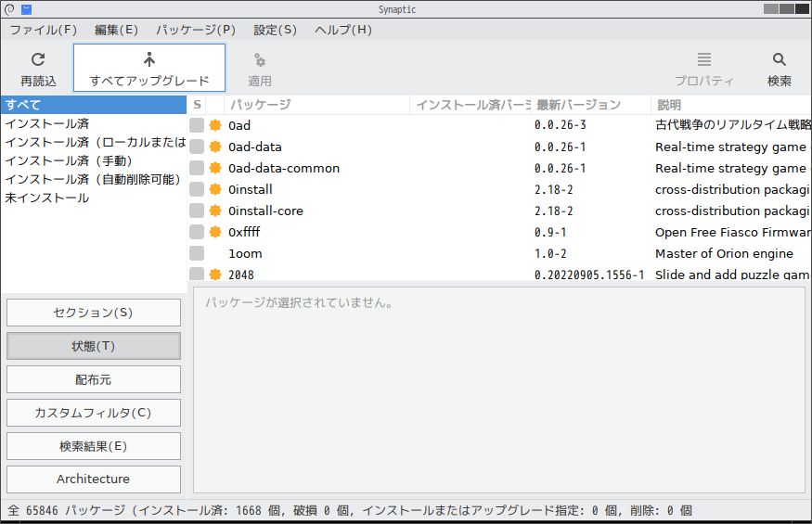The height and width of the screenshot is (524, 812).
Task: Toggle the status checkbox for 1oom
Action: pyautogui.click(x=197, y=253)
